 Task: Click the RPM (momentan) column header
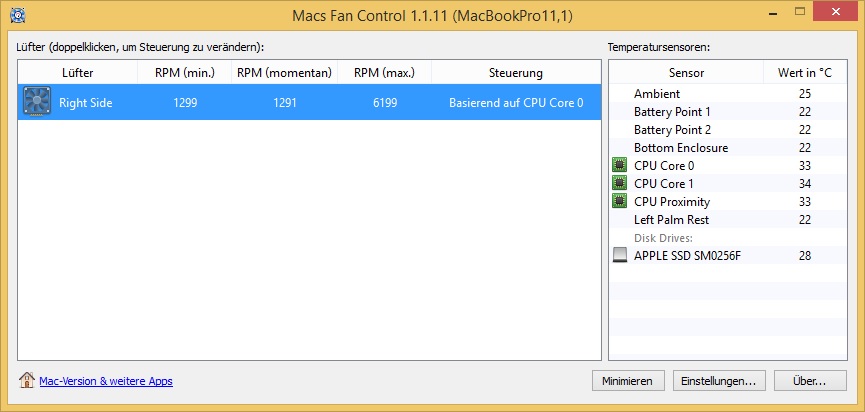coord(285,73)
